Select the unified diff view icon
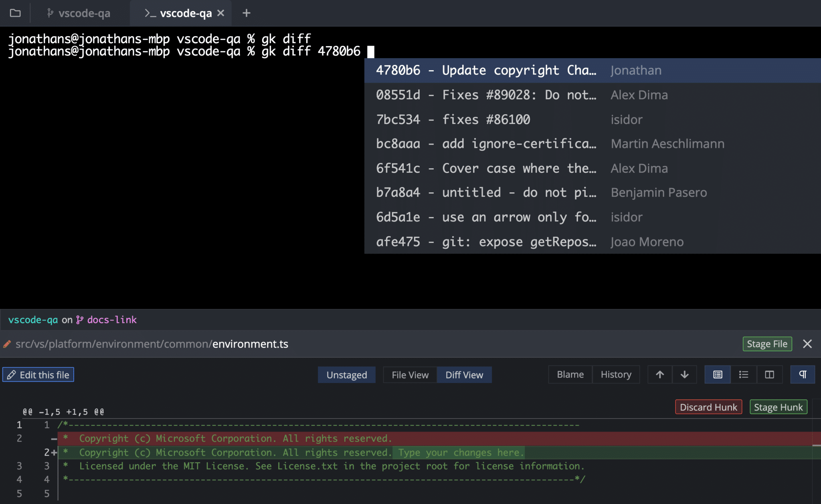Viewport: 821px width, 504px height. pos(717,374)
